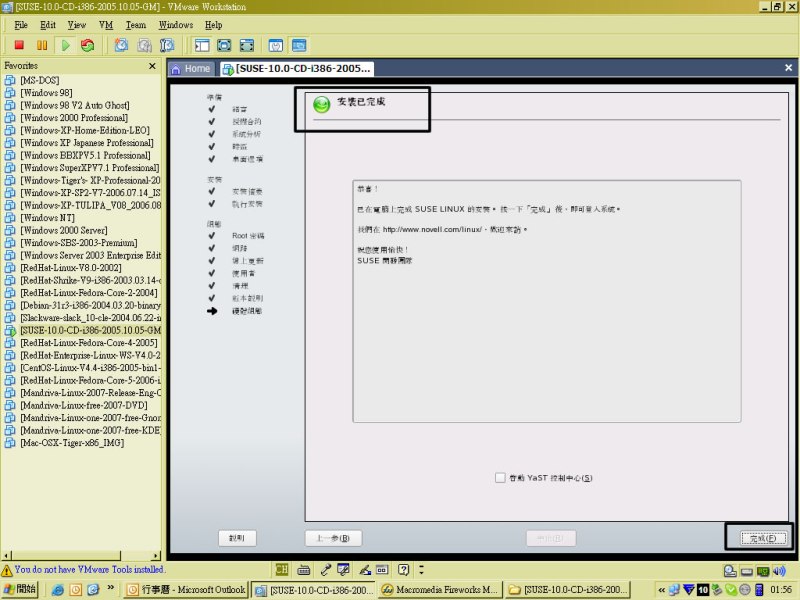
Task: Click the red Power Off toolbar icon
Action: tap(19, 45)
